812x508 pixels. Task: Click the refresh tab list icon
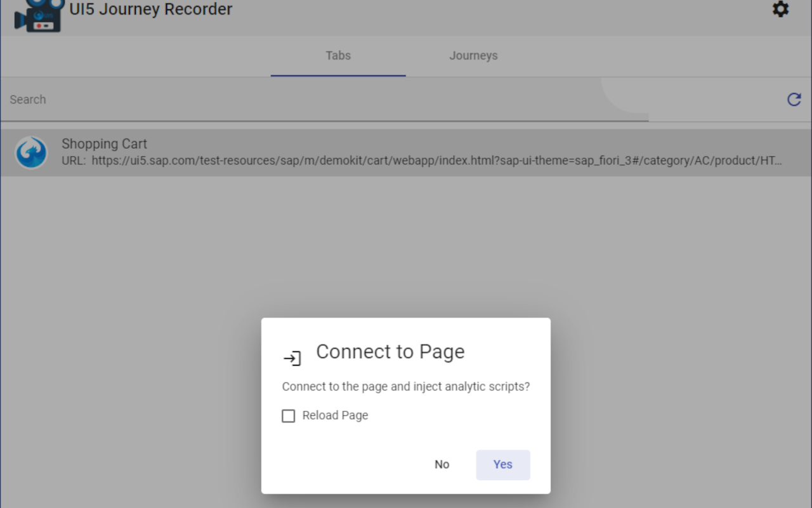tap(794, 99)
